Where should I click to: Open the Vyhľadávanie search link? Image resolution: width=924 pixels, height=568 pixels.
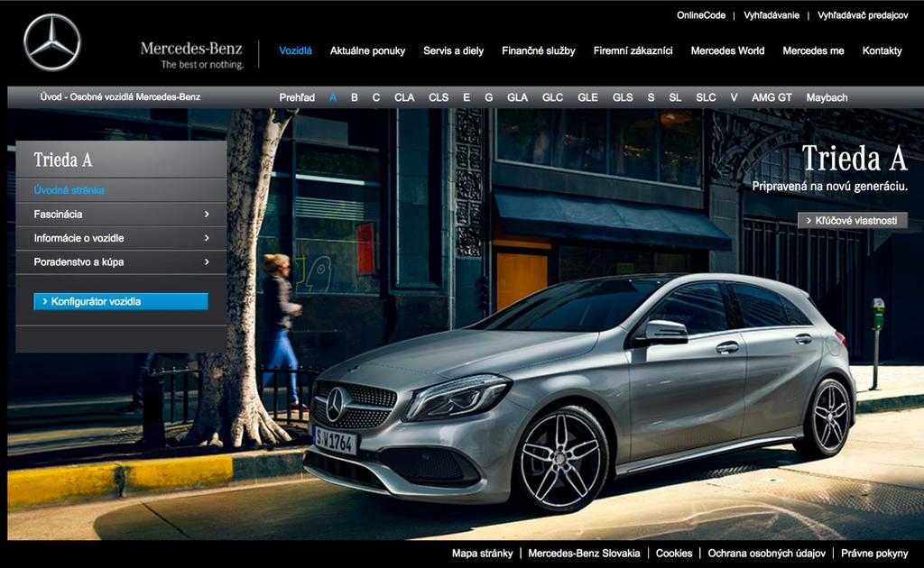(772, 15)
